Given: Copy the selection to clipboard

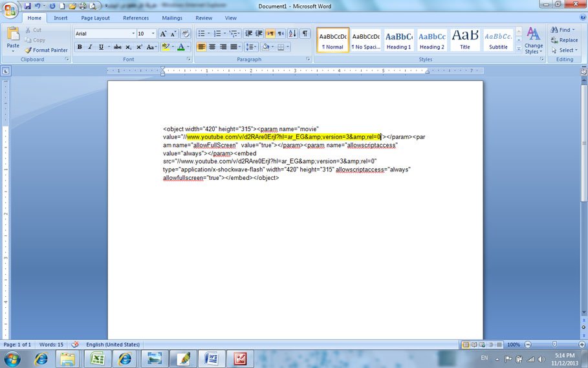Looking at the screenshot, I should (x=35, y=40).
